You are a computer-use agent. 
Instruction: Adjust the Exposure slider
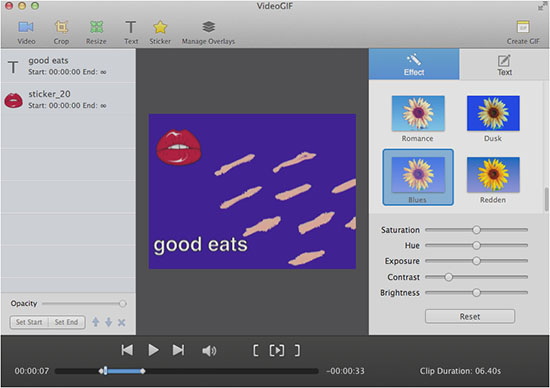pos(476,261)
